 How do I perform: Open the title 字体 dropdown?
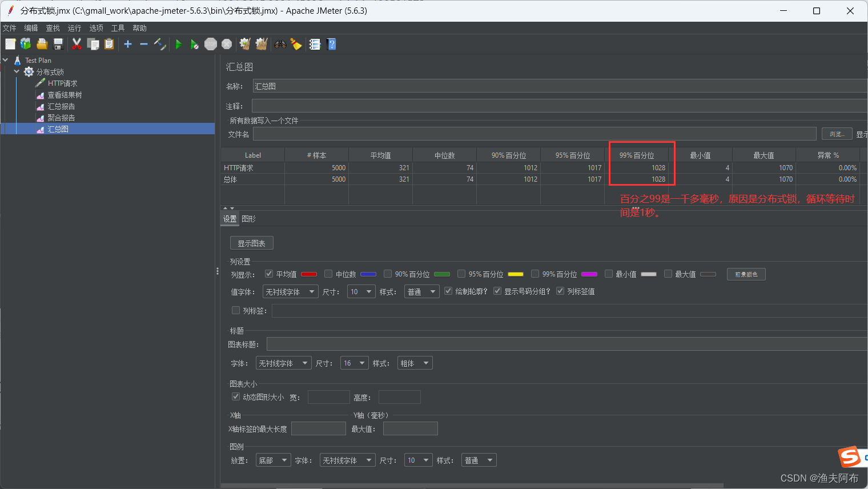(x=283, y=363)
